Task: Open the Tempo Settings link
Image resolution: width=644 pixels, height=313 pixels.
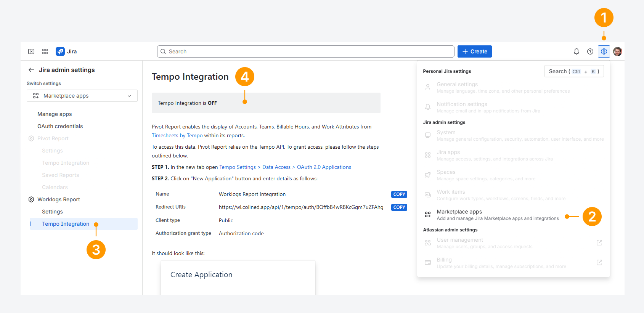Action: [238, 167]
